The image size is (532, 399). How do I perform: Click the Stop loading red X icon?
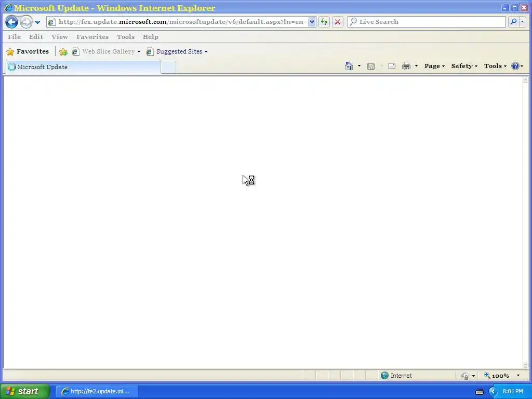tap(338, 22)
